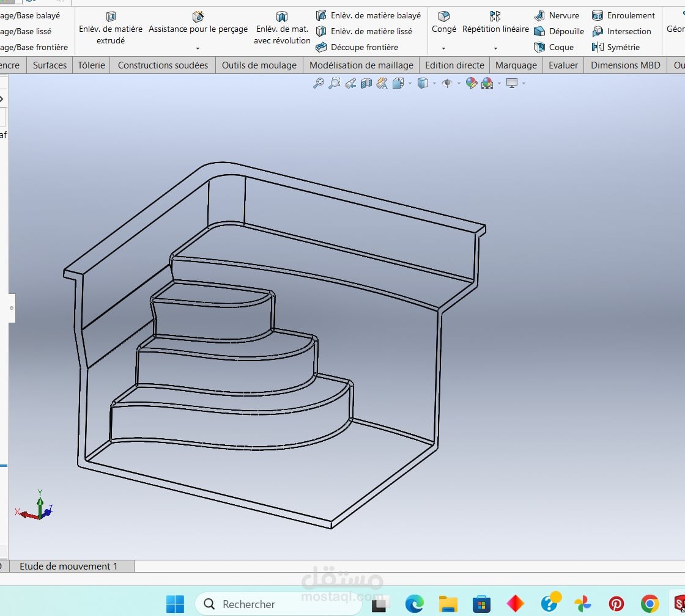Expand the Répétition linéaire dropdown arrow

coord(495,48)
